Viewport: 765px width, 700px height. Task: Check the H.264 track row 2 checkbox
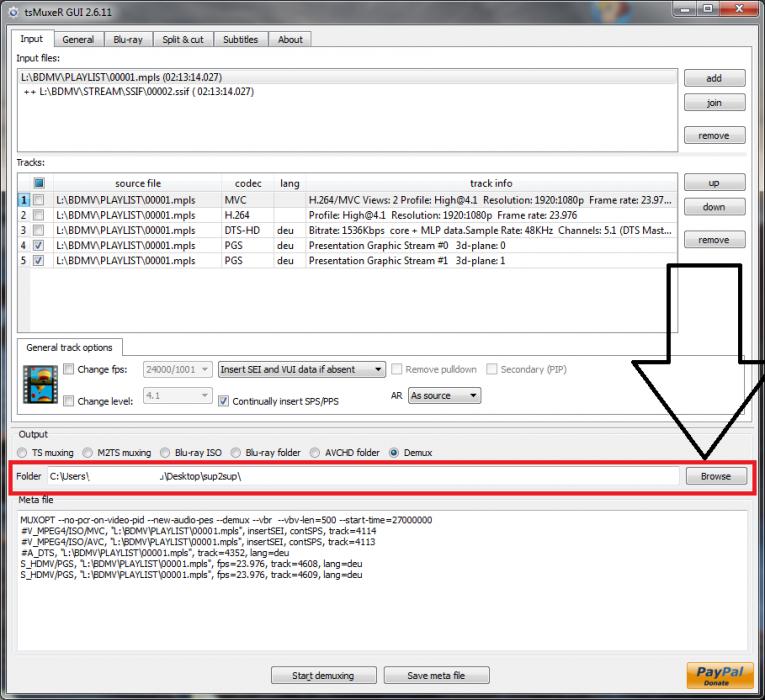point(38,215)
